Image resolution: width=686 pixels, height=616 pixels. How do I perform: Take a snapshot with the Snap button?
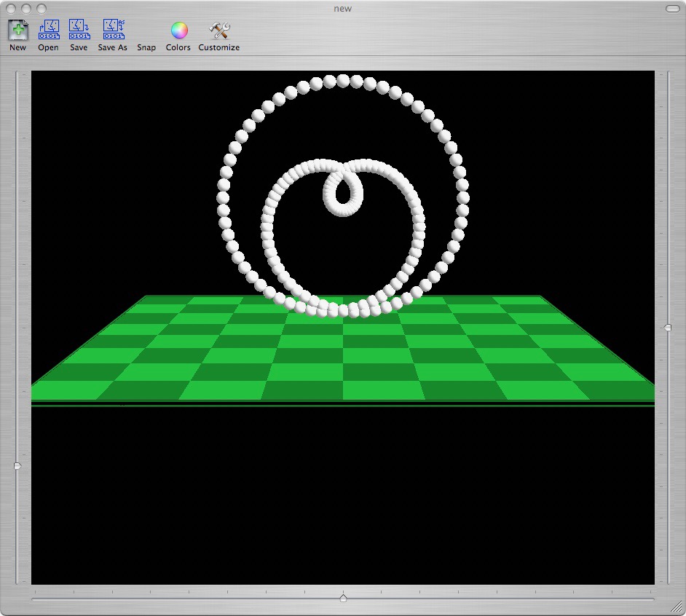[146, 47]
